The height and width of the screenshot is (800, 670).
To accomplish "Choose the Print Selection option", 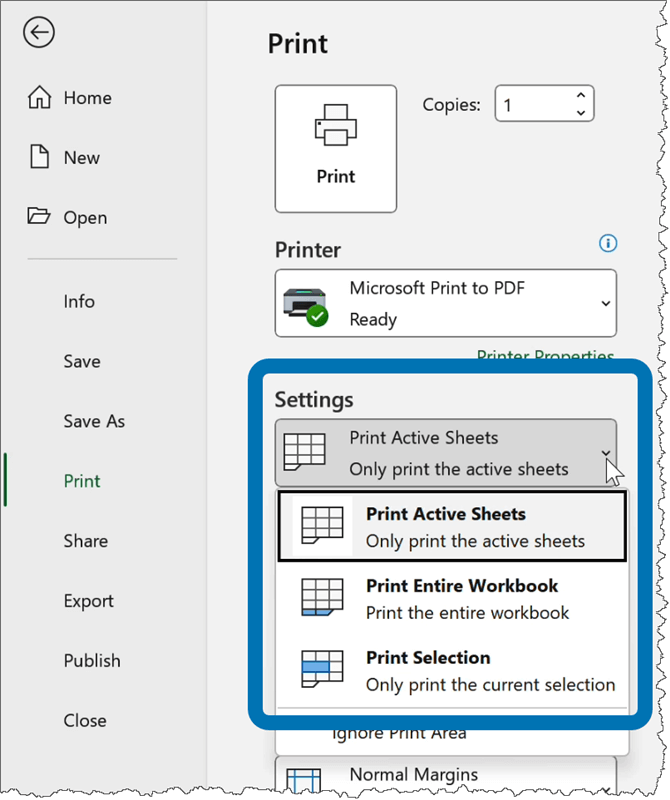I will (452, 670).
